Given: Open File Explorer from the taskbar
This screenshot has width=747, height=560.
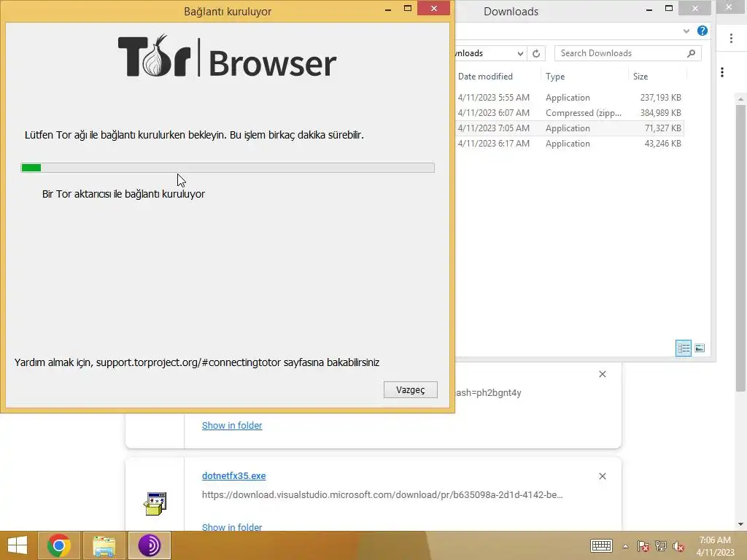Looking at the screenshot, I should click(x=104, y=545).
